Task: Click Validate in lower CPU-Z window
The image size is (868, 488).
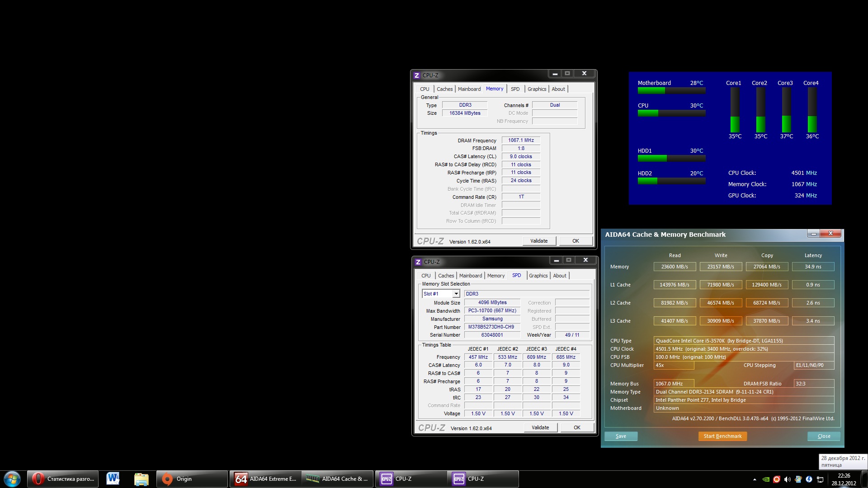Action: tap(540, 427)
